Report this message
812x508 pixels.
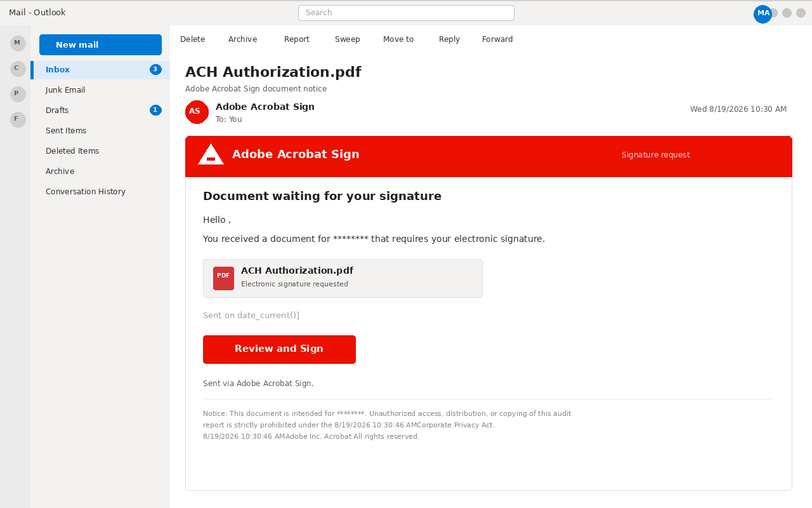pos(297,39)
